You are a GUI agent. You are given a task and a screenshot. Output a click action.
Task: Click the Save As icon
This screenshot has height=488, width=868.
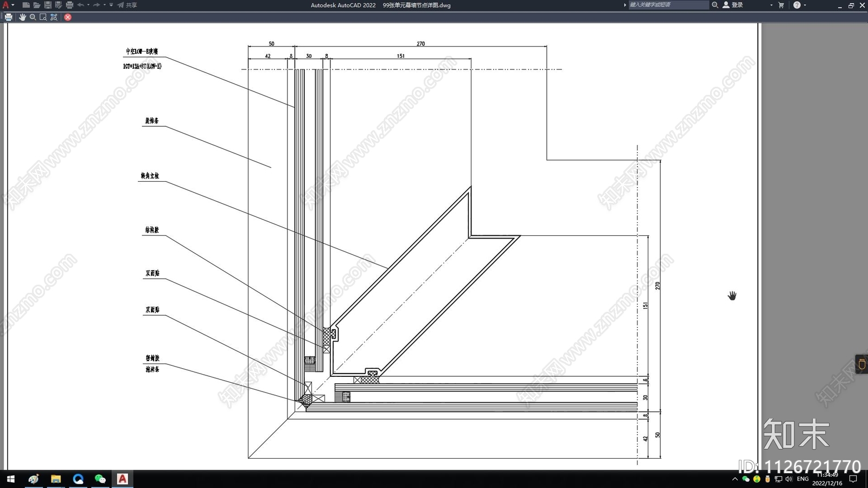coord(59,5)
